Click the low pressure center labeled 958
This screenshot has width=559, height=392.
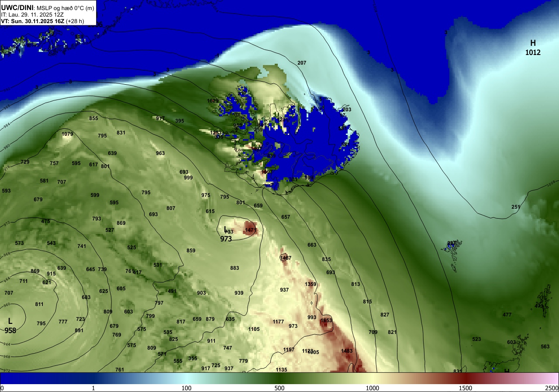pyautogui.click(x=10, y=326)
